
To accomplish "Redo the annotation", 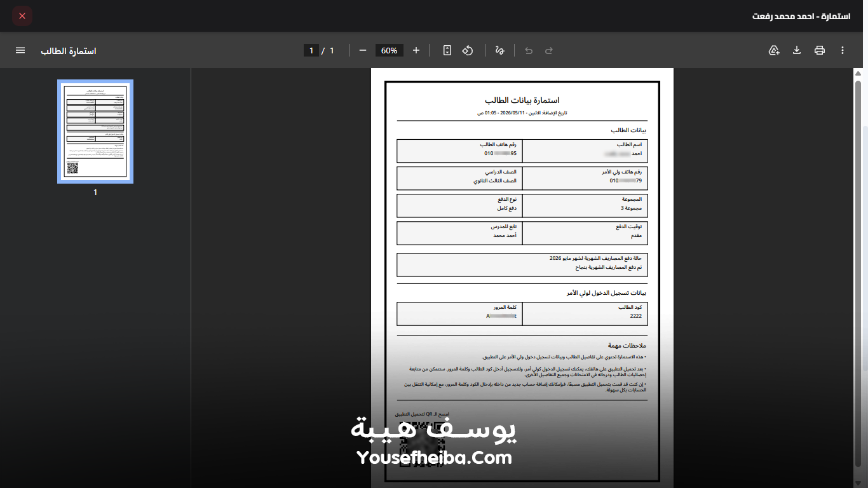I will [549, 50].
